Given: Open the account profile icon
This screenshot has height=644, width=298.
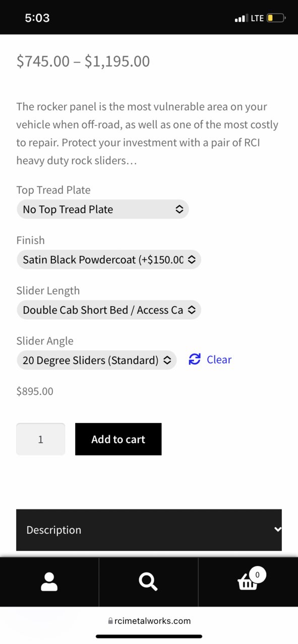Looking at the screenshot, I should [49, 582].
